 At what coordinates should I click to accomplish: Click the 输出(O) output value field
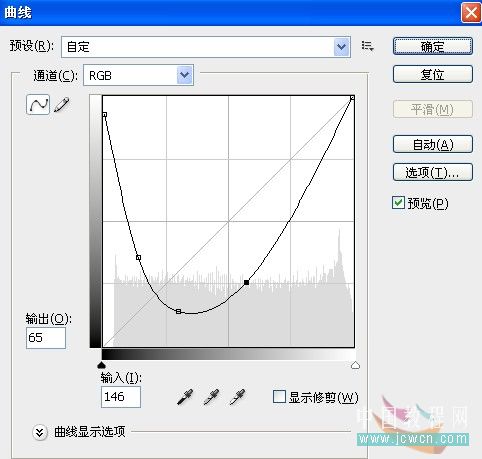pos(46,338)
